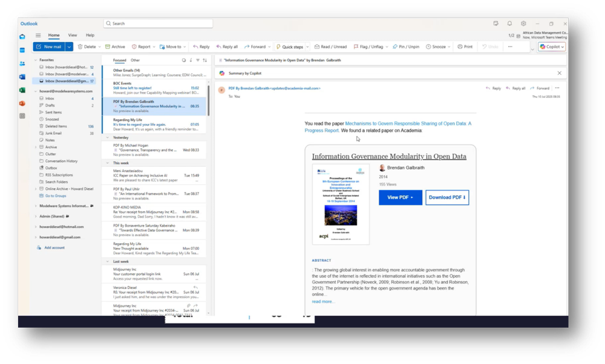This screenshot has height=364, width=605.
Task: Click the New mail button
Action: (x=50, y=47)
